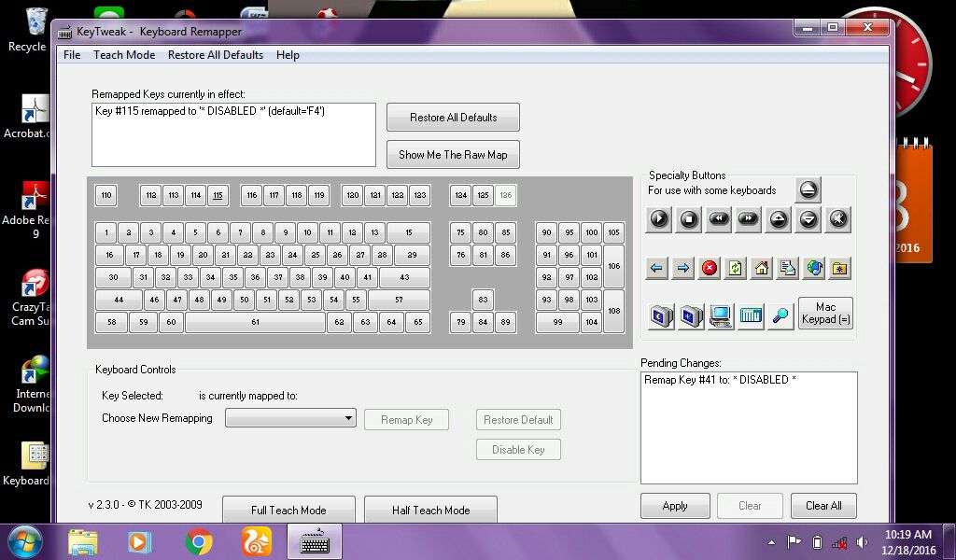Image resolution: width=956 pixels, height=560 pixels.
Task: Open the Choose New Remapping dropdown
Action: [x=291, y=418]
